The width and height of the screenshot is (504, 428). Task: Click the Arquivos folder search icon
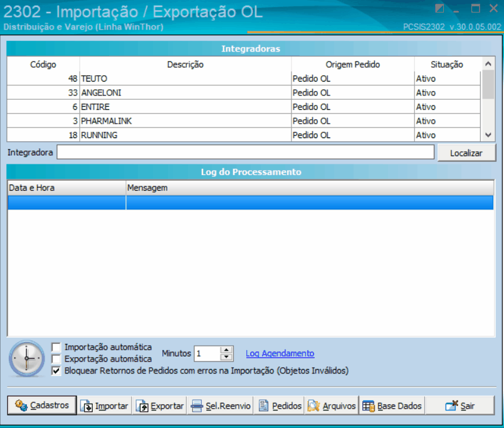point(313,406)
